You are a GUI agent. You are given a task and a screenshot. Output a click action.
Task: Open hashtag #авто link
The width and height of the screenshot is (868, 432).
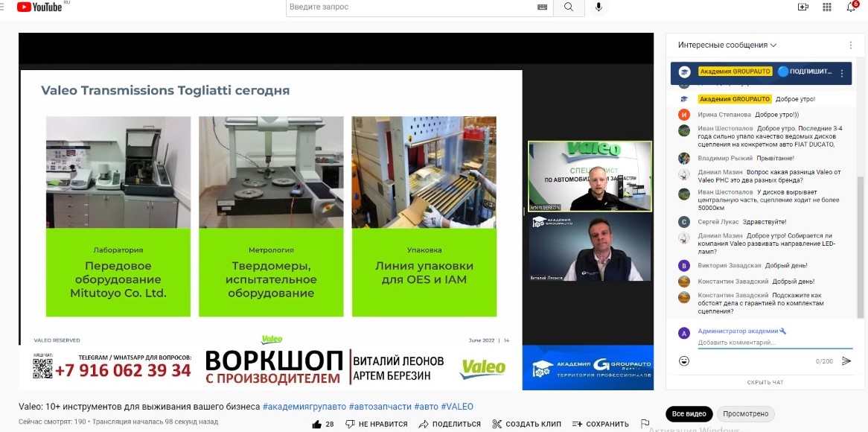tap(427, 407)
